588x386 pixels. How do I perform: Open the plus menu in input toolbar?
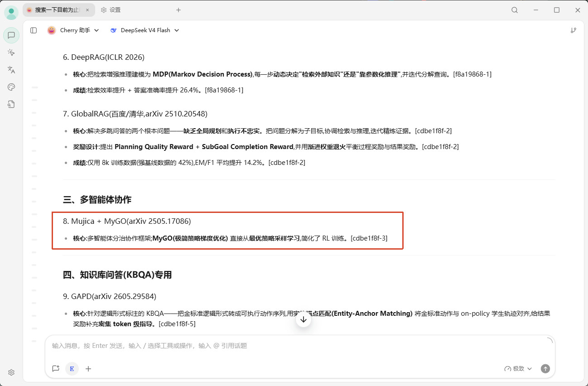point(88,369)
